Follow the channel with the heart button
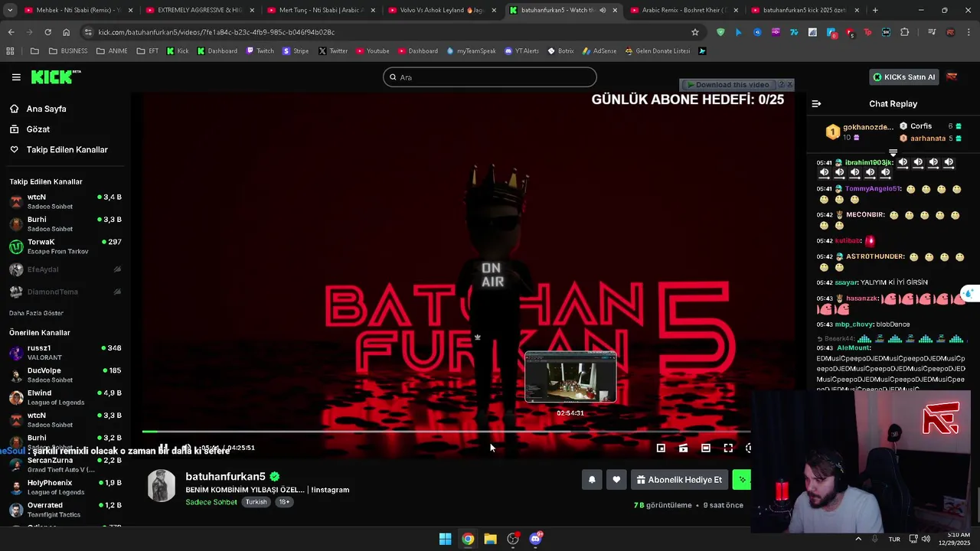The image size is (980, 551). click(616, 480)
